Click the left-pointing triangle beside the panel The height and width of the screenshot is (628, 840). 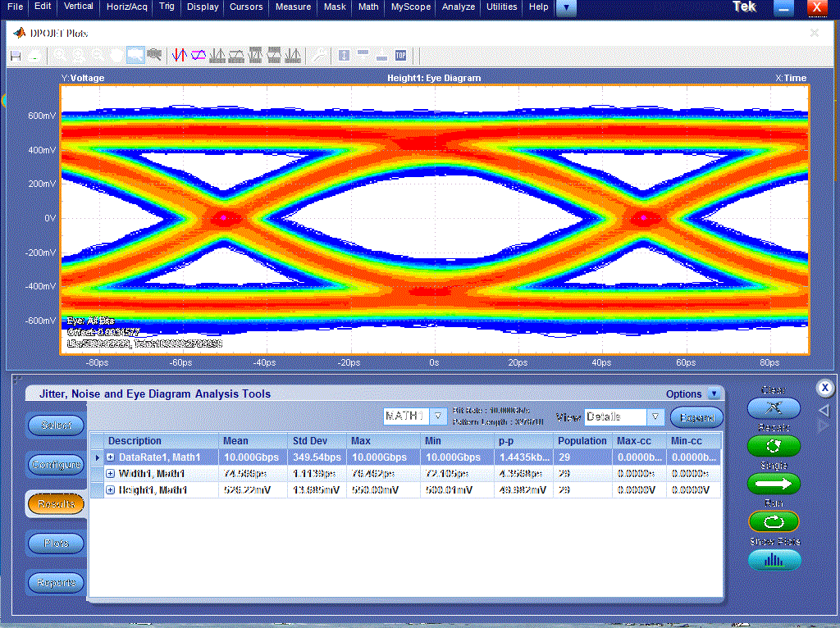pos(824,411)
